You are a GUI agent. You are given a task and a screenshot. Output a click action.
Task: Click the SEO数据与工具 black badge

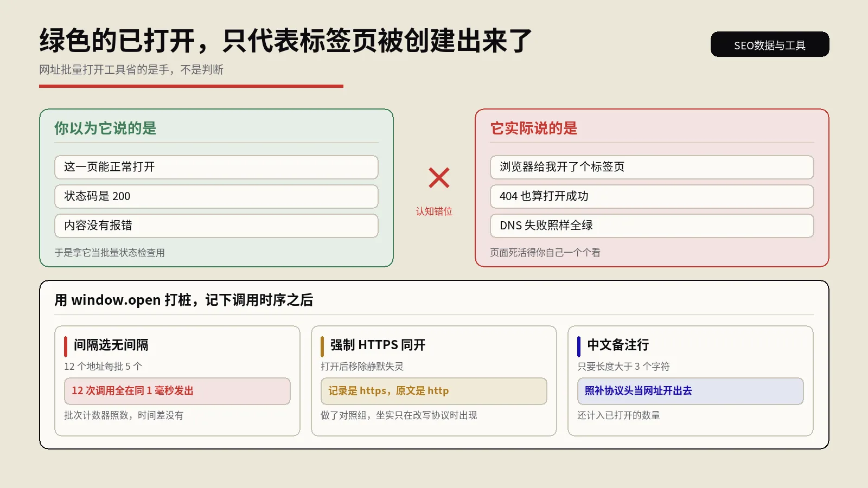click(x=770, y=44)
